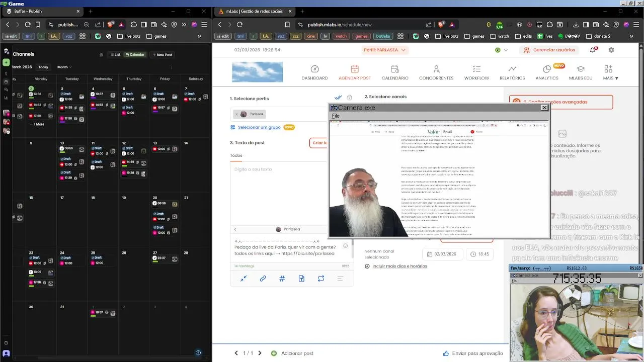Image resolution: width=644 pixels, height=362 pixels.
Task: Clear selected profiles with trash icon
Action: click(x=350, y=98)
